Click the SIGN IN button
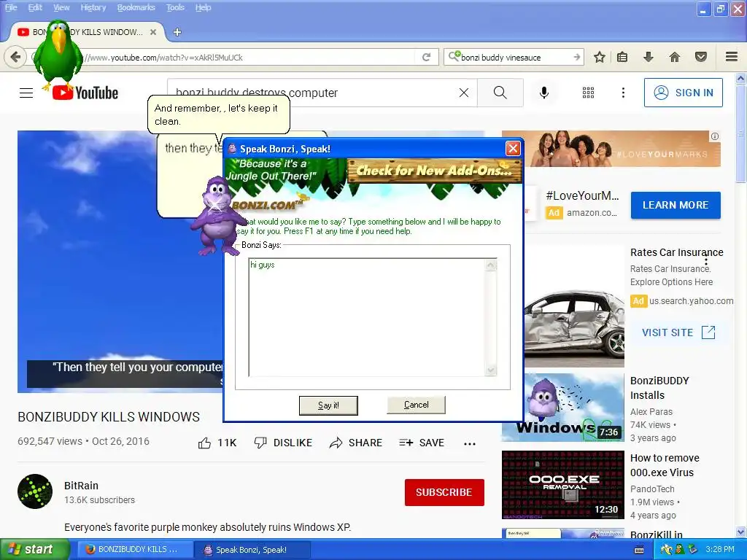The width and height of the screenshot is (747, 560). [x=683, y=93]
